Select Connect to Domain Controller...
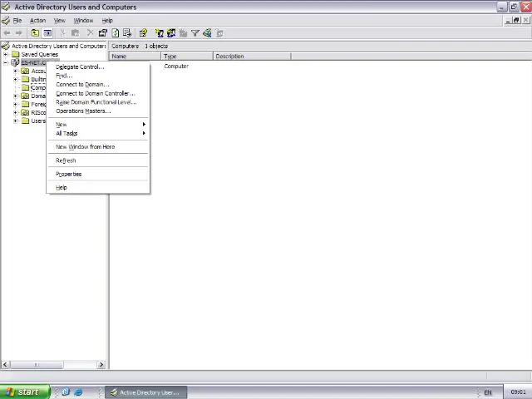 tap(98, 93)
